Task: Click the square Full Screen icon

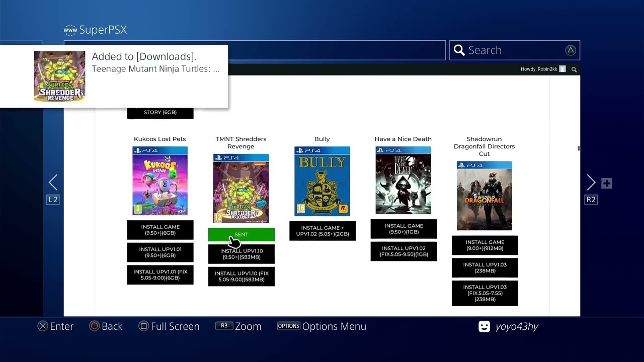Action: click(x=143, y=326)
